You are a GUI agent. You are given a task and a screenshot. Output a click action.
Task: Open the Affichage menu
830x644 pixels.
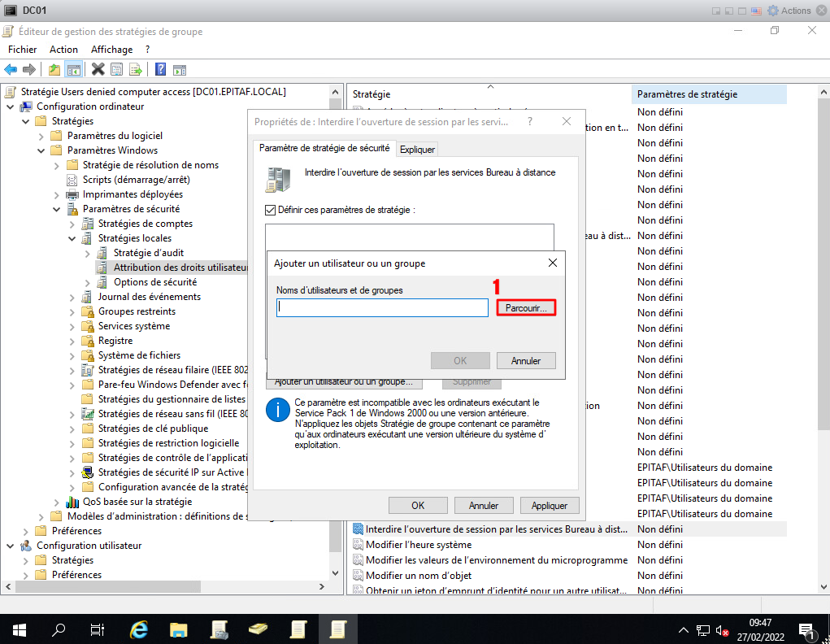point(111,50)
